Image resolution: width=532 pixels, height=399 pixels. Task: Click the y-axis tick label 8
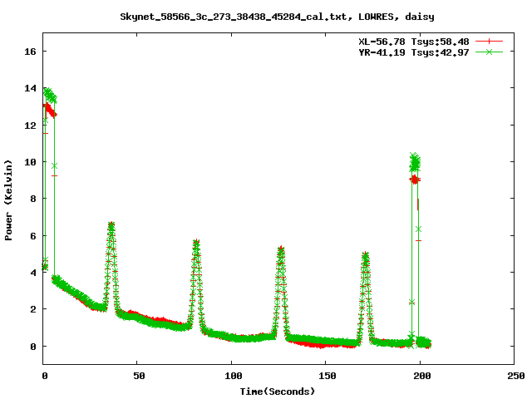[33, 199]
